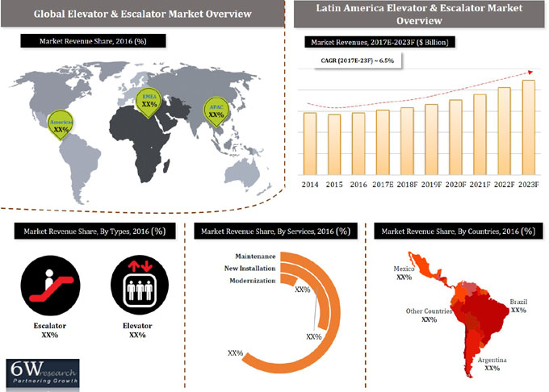The image size is (549, 392).
Task: Click the Brazil label
Action: tap(518, 302)
